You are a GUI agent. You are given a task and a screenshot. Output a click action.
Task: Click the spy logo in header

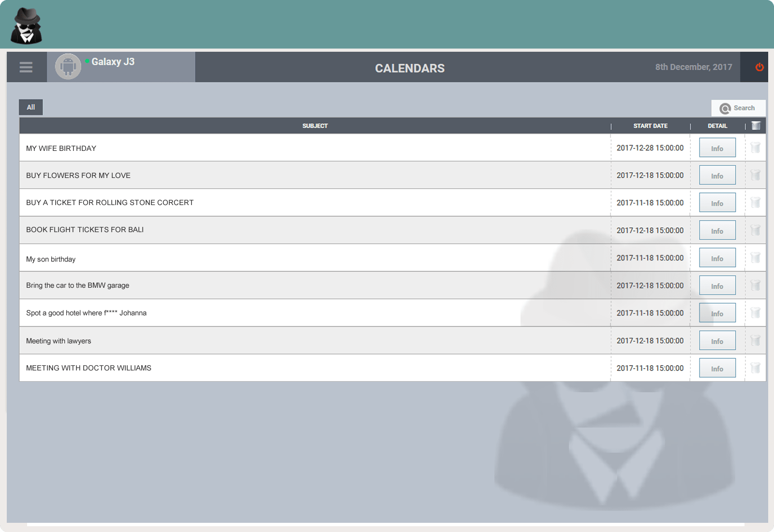point(27,26)
